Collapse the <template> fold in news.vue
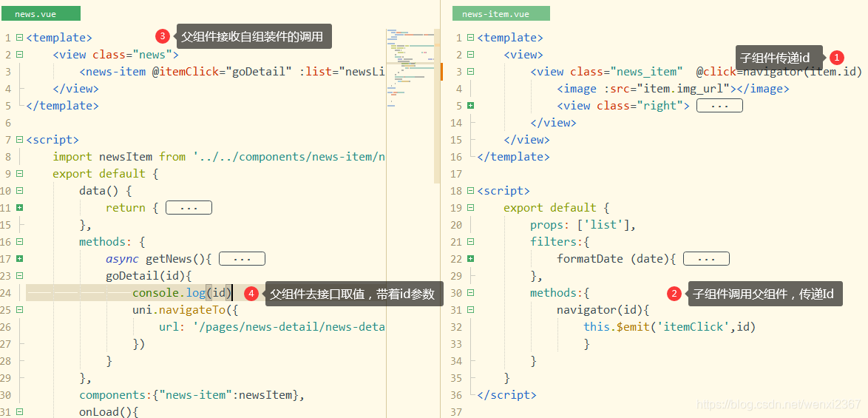 tap(19, 38)
